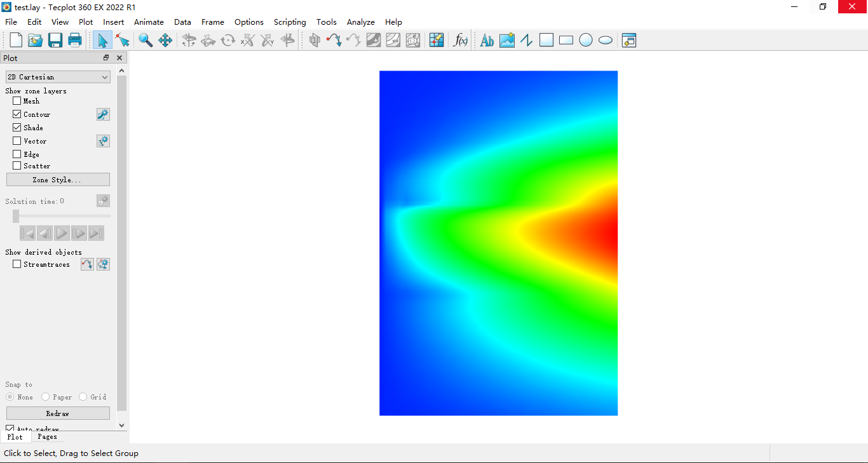Image resolution: width=868 pixels, height=463 pixels.
Task: Open the Data menu
Action: click(182, 22)
